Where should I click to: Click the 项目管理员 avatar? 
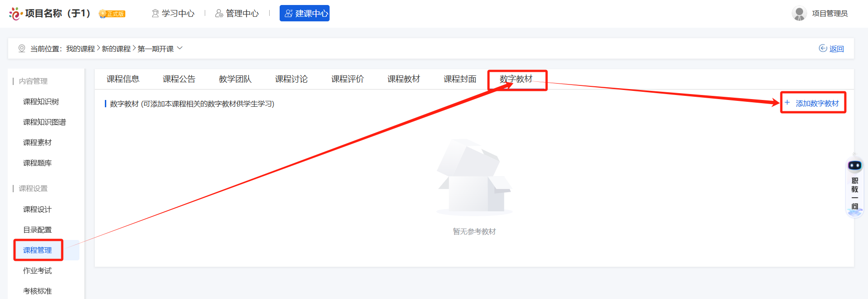pyautogui.click(x=799, y=13)
